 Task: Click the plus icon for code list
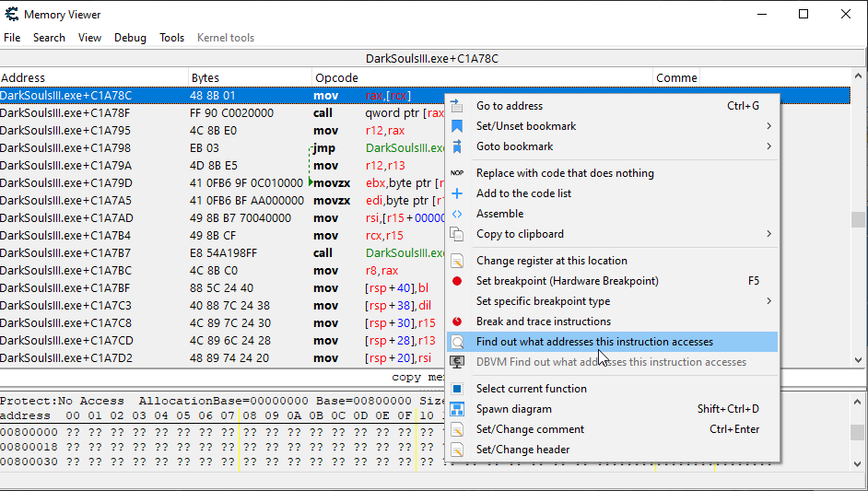click(457, 193)
